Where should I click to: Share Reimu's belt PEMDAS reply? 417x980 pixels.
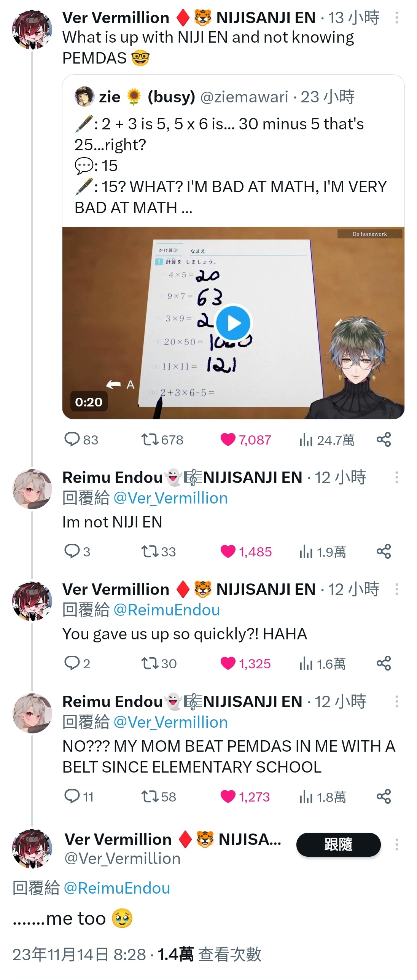point(384,796)
